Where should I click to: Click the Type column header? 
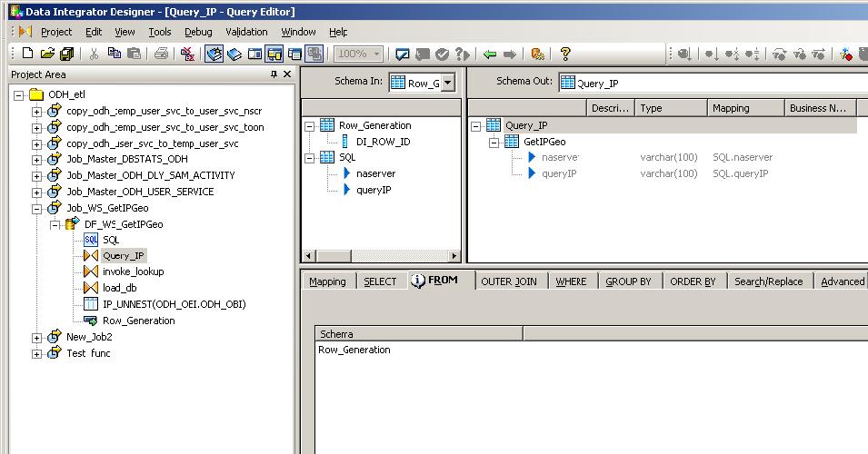[x=671, y=108]
